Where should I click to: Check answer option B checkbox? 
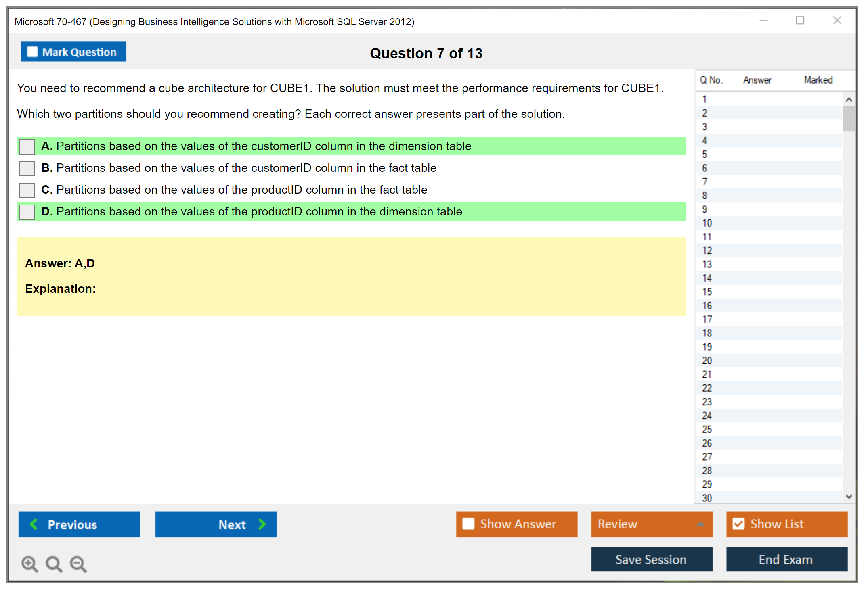point(26,168)
